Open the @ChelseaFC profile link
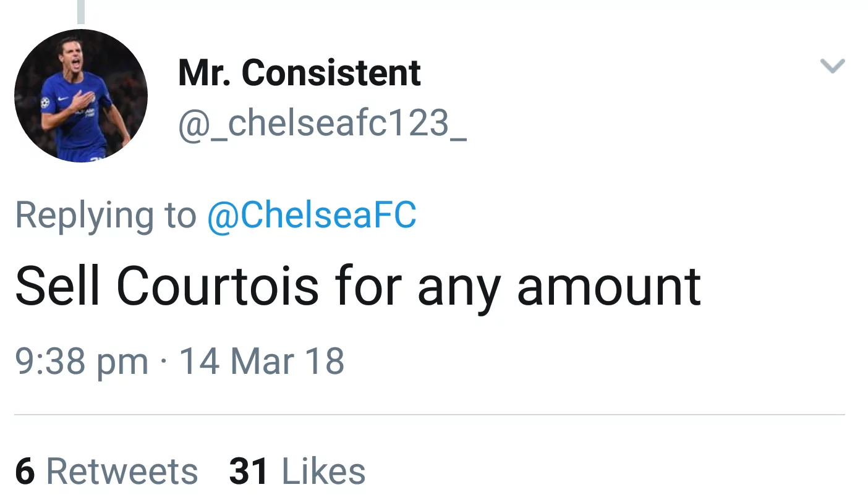This screenshot has height=495, width=868. click(x=312, y=214)
